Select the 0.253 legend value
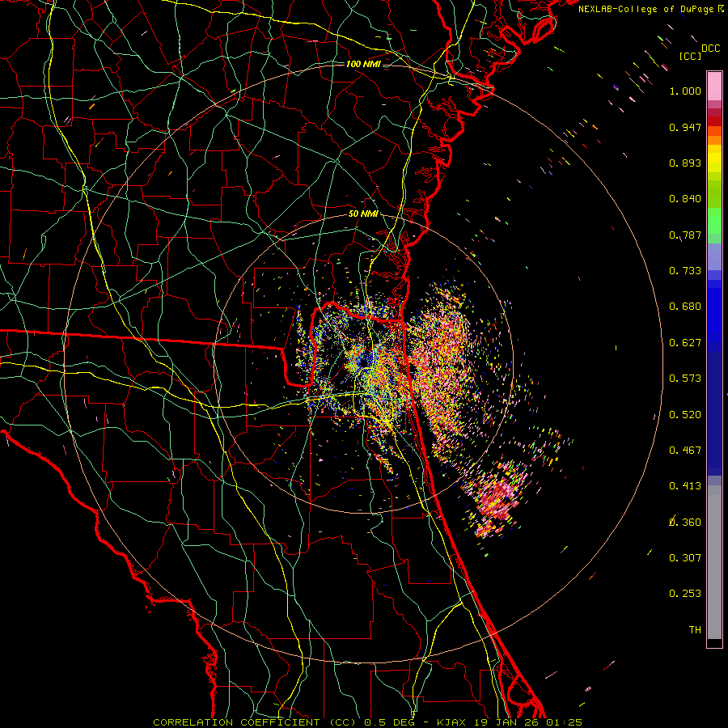This screenshot has width=728, height=728. (685, 594)
